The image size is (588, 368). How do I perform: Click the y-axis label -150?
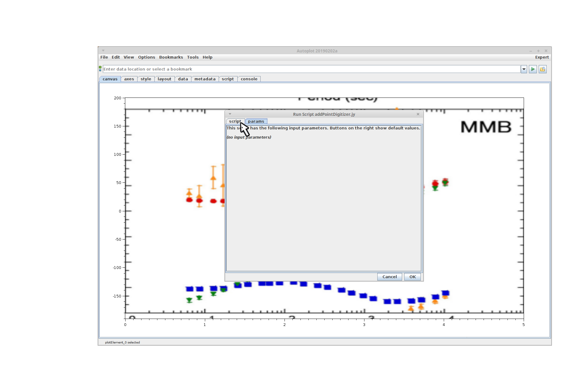[x=117, y=296]
